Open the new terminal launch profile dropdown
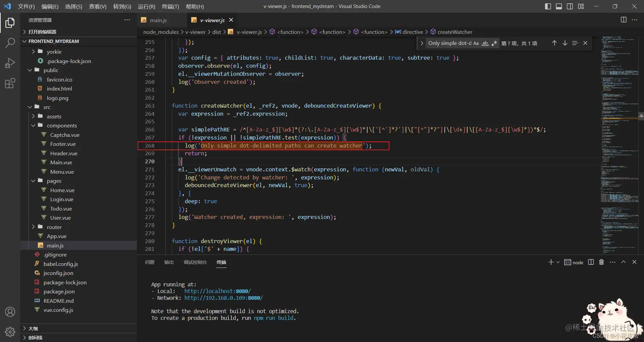This screenshot has height=342, width=644. point(558,262)
